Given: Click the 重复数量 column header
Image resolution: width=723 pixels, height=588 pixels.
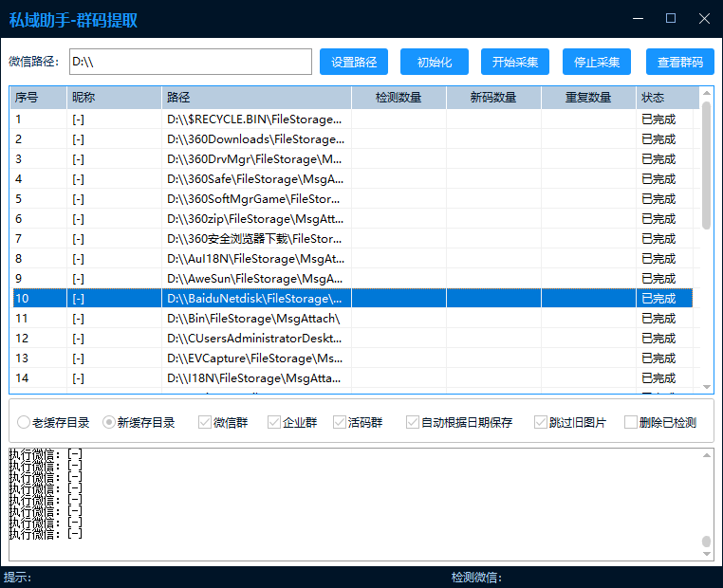Looking at the screenshot, I should 588,98.
